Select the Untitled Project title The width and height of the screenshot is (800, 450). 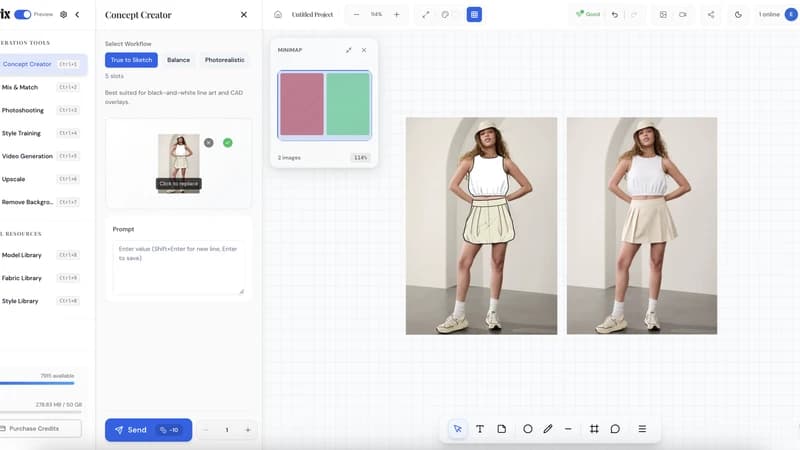pos(312,14)
